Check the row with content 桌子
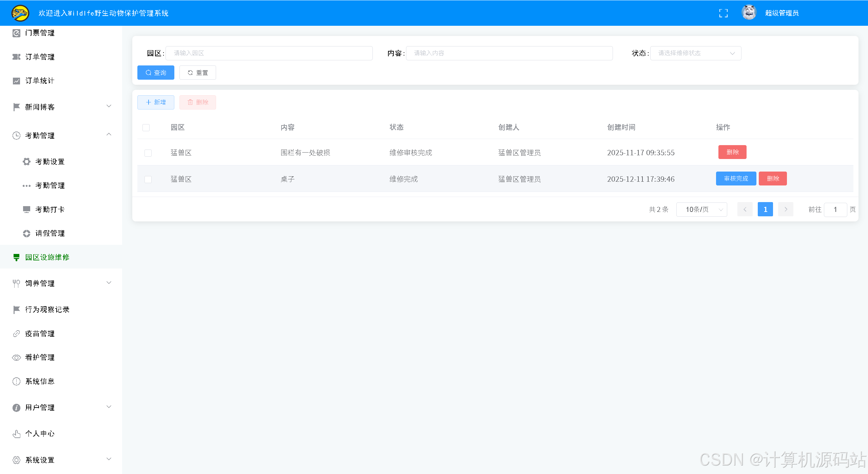Image resolution: width=868 pixels, height=474 pixels. pyautogui.click(x=148, y=179)
